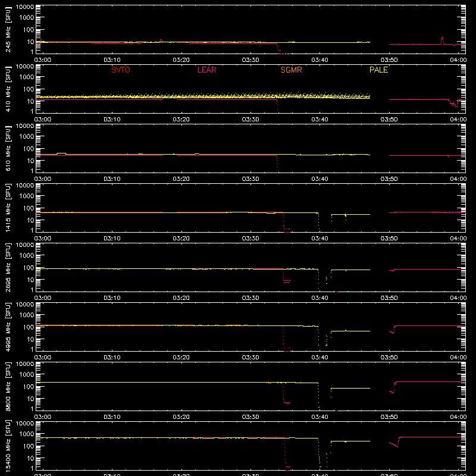Click the 03:50 time label under 8800 MHz plot
476x476 pixels.
pos(389,417)
